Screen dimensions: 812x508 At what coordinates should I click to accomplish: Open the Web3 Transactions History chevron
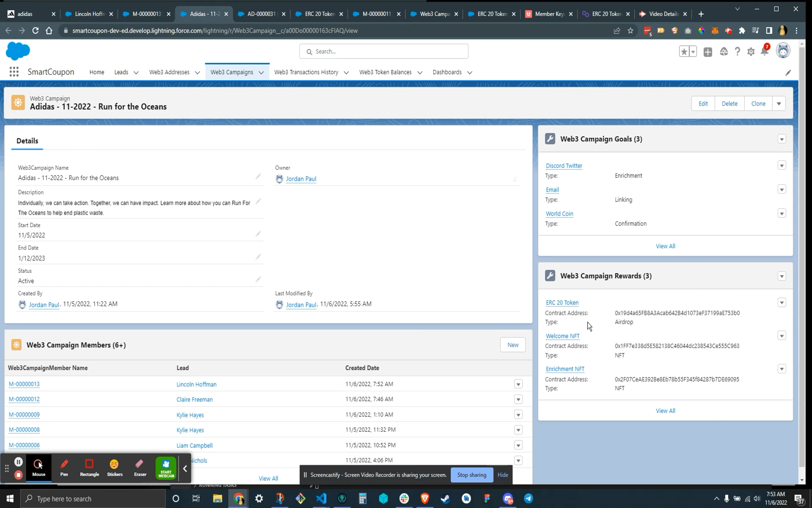[346, 73]
